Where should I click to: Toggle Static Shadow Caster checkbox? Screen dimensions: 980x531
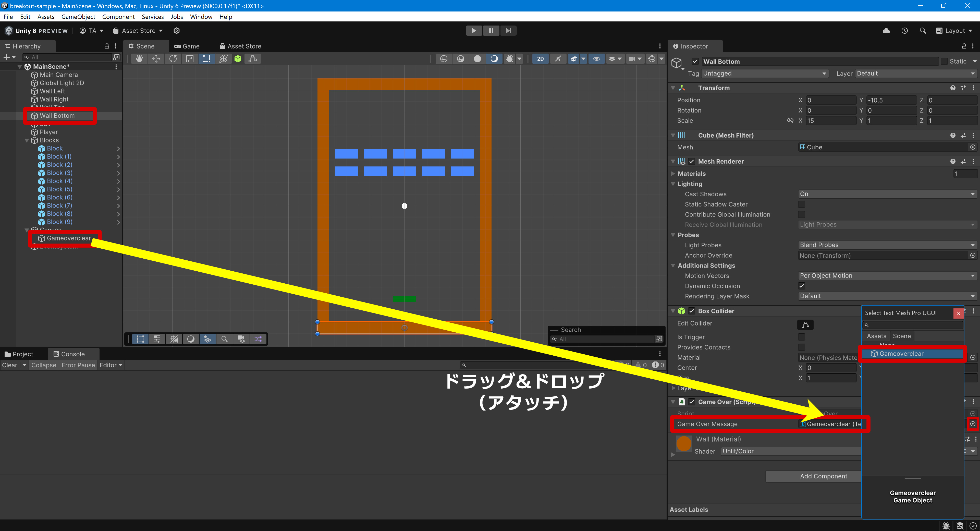click(802, 204)
